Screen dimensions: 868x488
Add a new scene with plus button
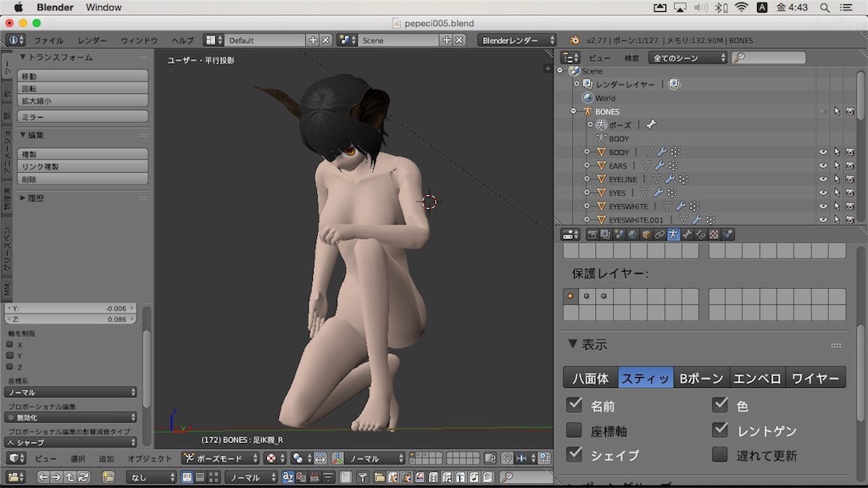click(x=447, y=41)
